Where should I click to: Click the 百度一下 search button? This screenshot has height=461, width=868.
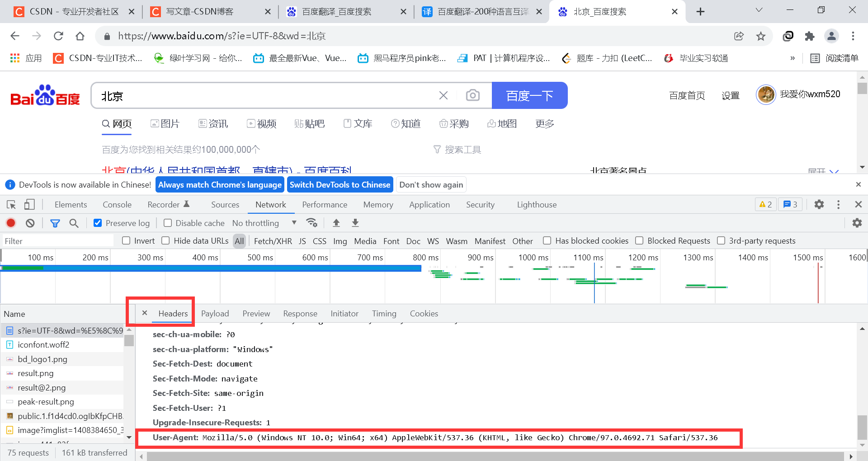tap(529, 95)
